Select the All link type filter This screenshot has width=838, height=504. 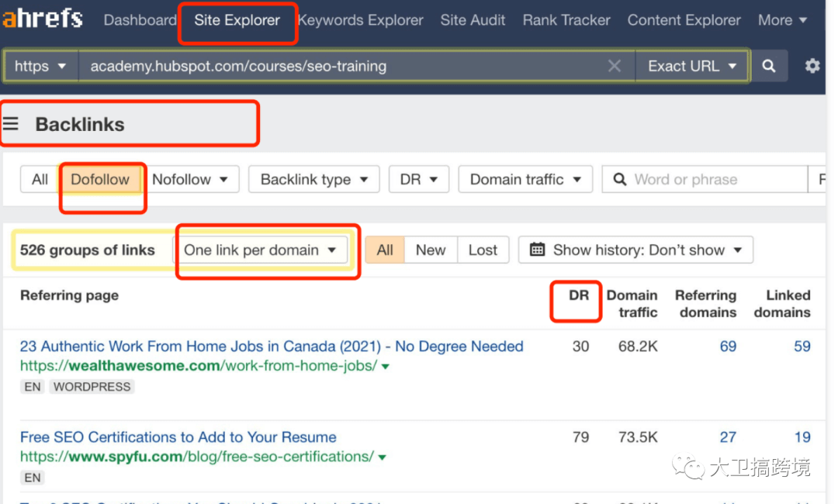40,179
